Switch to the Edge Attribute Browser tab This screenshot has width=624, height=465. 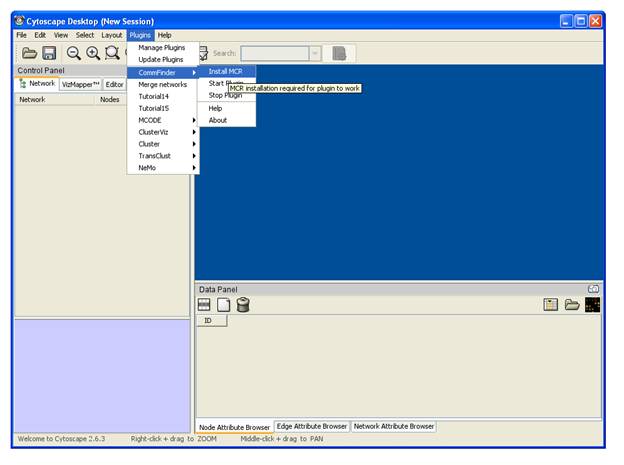[x=312, y=426]
